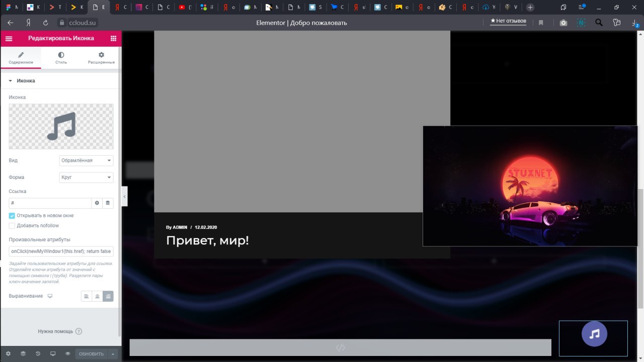Open the Нет отзывов site reviews
This screenshot has width=644, height=362.
(508, 21)
